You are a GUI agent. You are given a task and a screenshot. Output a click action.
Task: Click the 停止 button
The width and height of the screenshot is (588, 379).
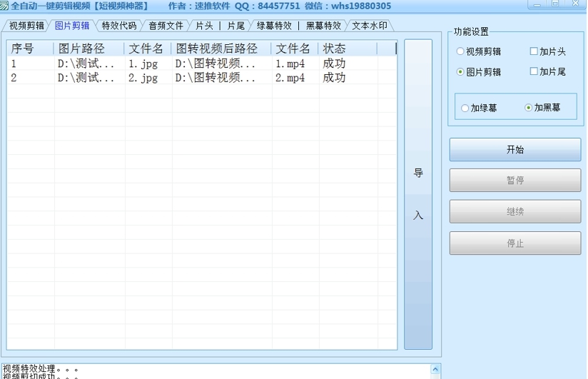[x=515, y=243]
